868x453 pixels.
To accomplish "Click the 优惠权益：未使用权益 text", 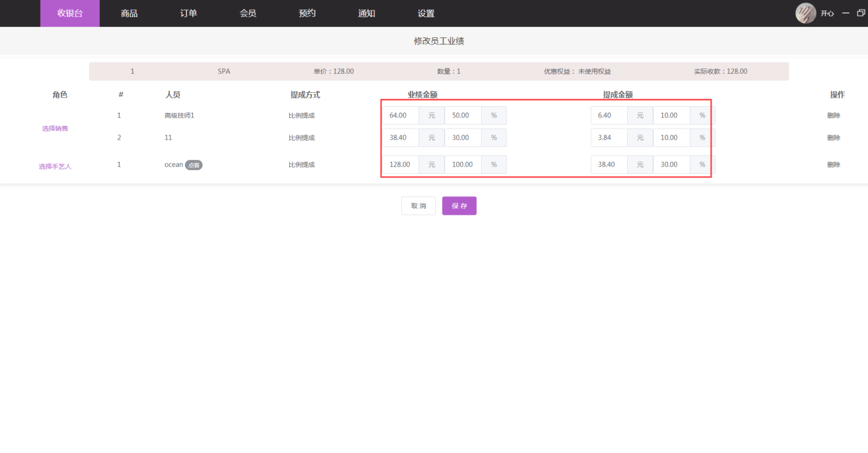I will tap(577, 71).
